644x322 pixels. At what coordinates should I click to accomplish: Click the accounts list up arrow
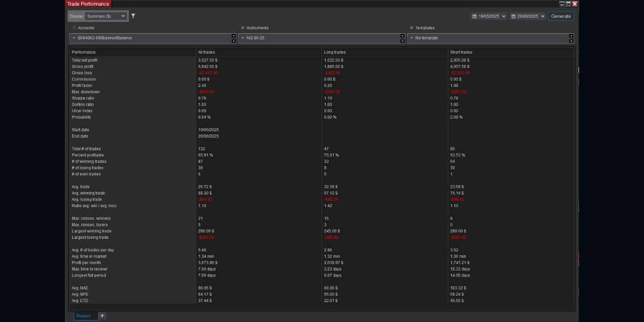pyautogui.click(x=233, y=36)
